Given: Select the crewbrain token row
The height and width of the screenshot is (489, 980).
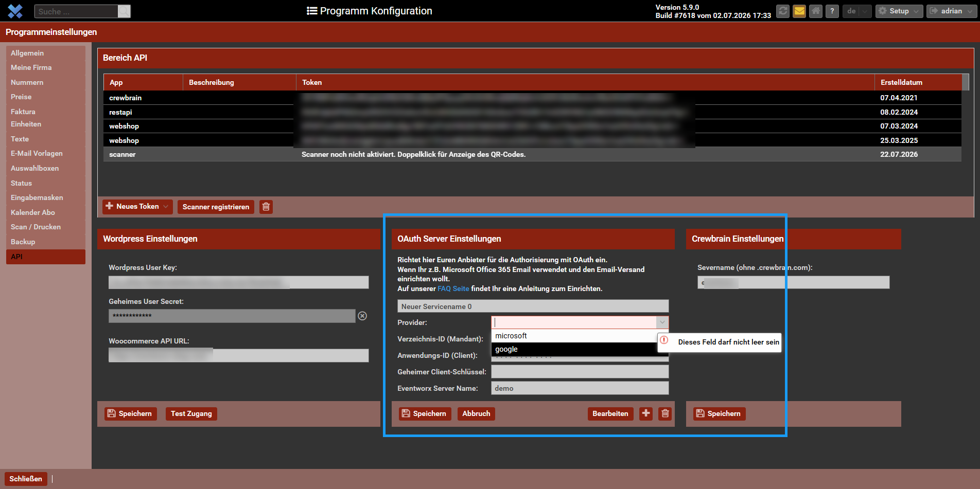Looking at the screenshot, I should coord(532,98).
